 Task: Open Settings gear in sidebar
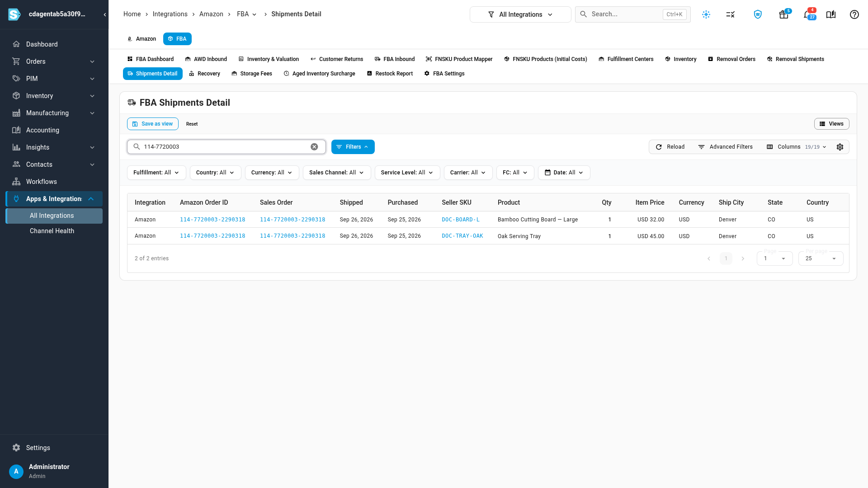pyautogui.click(x=16, y=448)
